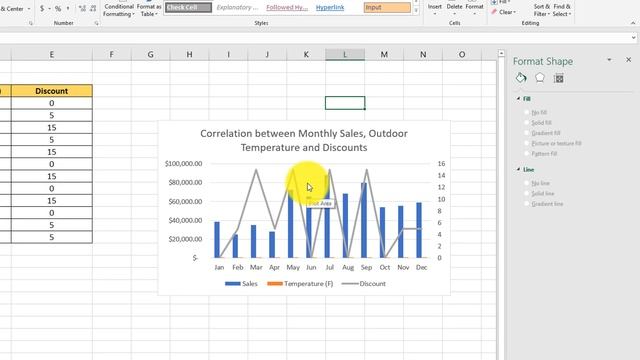Click the chart title text

click(304, 140)
